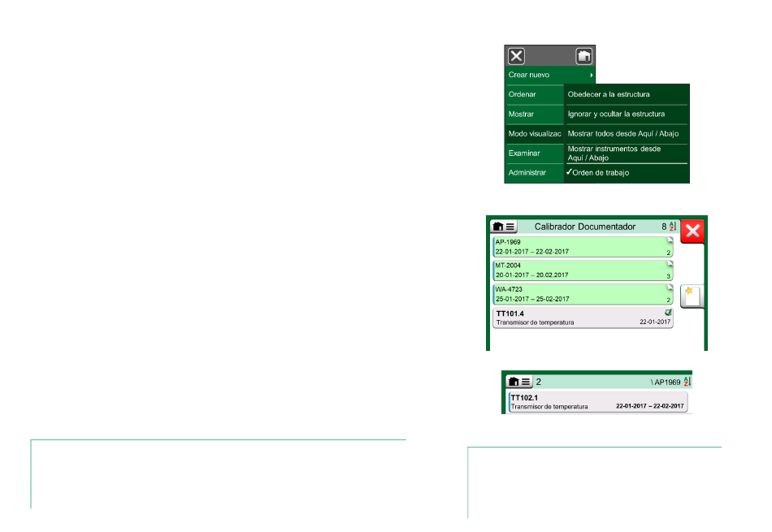This screenshot has height=532, width=772.
Task: Click page corner icon on WA-4723 row
Action: point(670,288)
